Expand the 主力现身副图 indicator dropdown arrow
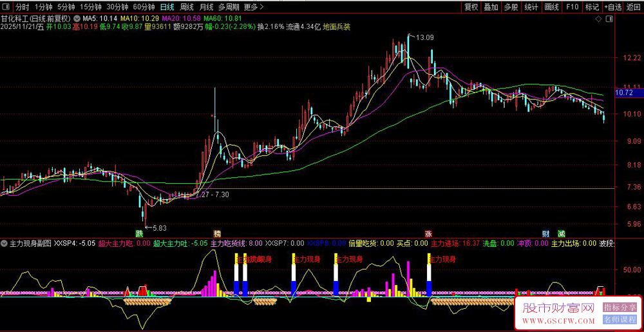644x332 pixels. tap(5, 244)
